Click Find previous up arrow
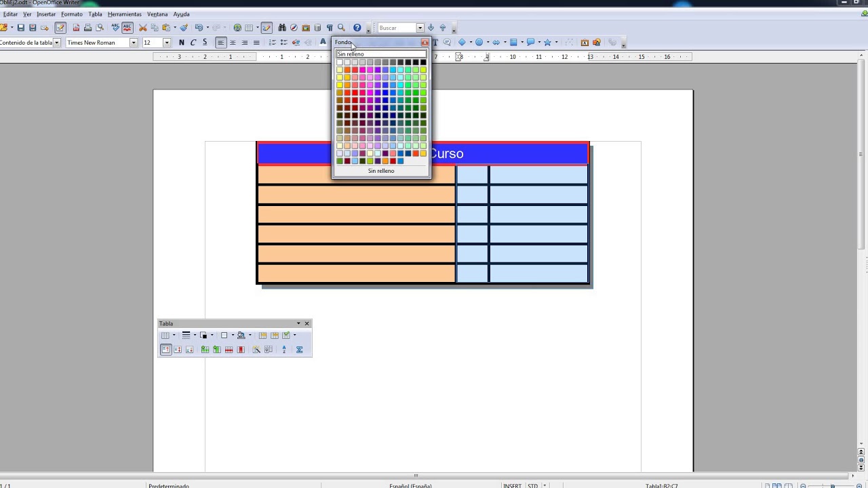Viewport: 868px width, 488px height. [443, 28]
